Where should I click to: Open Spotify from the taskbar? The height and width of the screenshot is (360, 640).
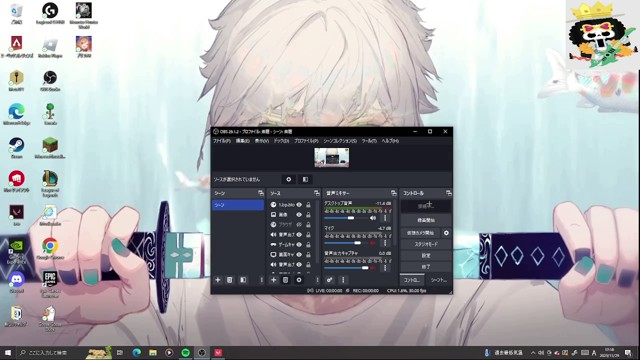click(x=185, y=352)
